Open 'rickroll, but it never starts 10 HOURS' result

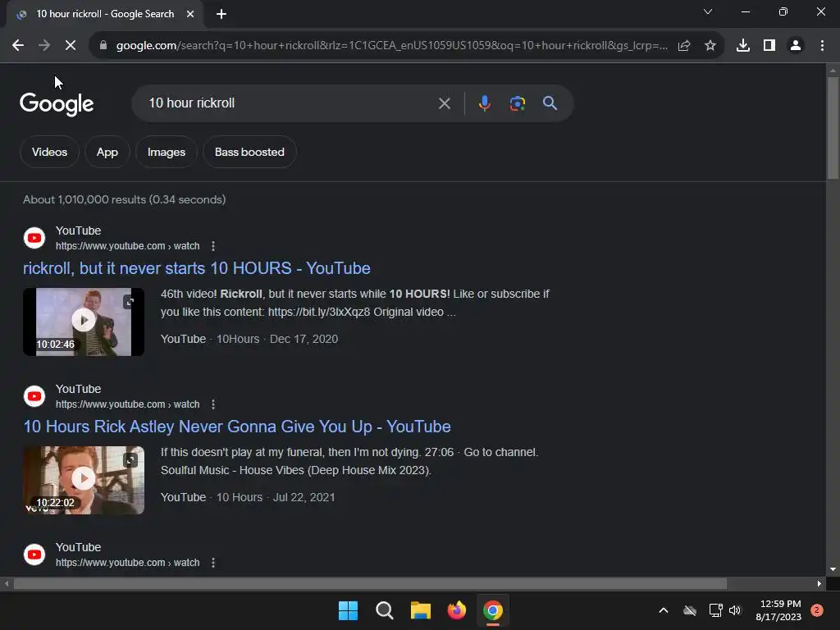197,268
